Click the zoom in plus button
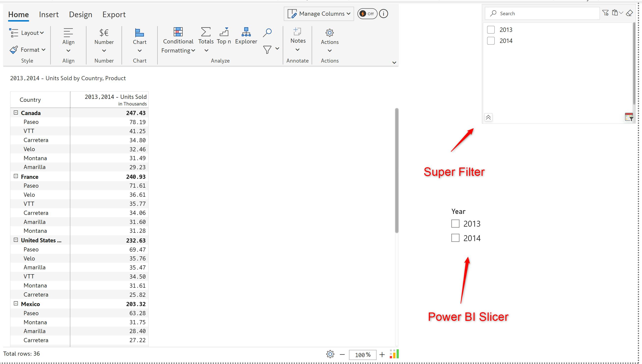 click(382, 354)
